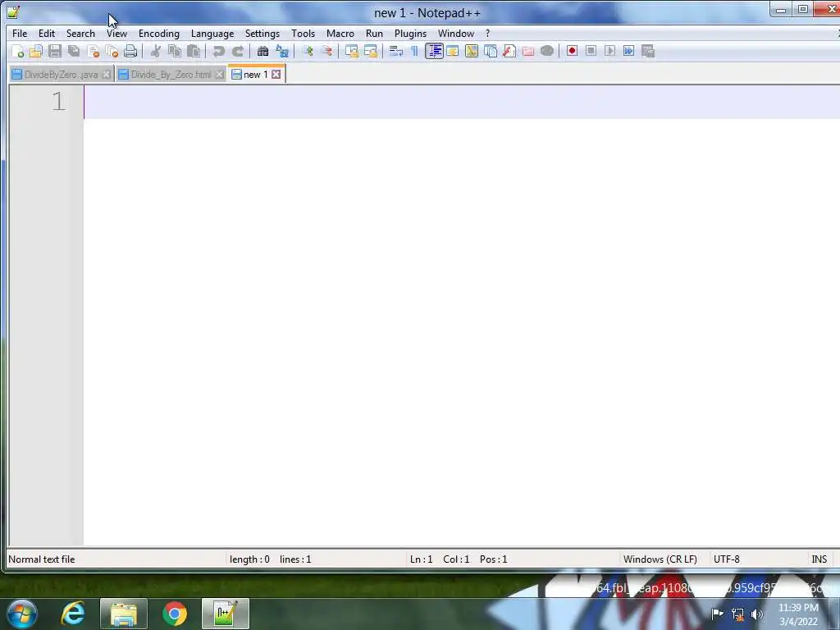Click the Paste clipboard icon
Screen dimensions: 840x630
194,52
